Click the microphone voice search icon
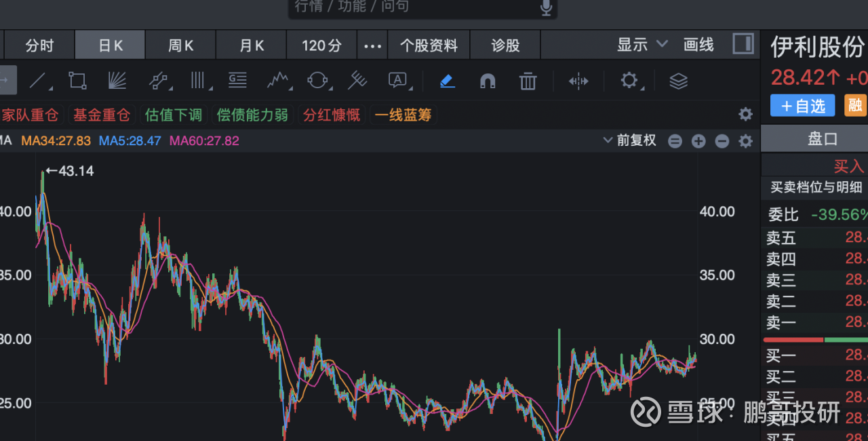This screenshot has height=441, width=868. click(546, 7)
